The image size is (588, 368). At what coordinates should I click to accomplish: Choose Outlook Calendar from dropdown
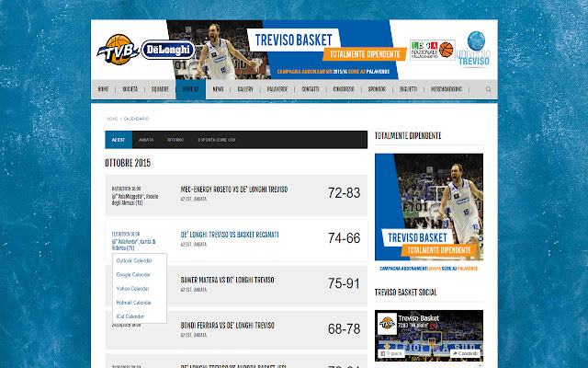134,260
